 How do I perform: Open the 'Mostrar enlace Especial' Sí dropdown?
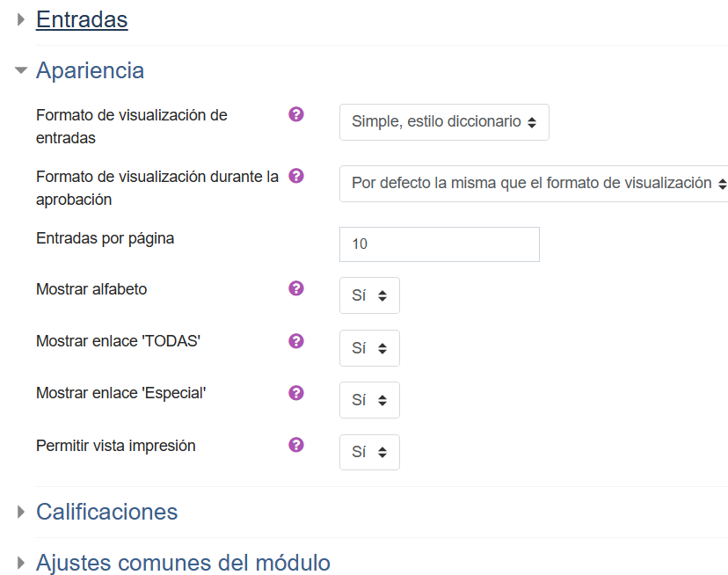click(x=369, y=400)
